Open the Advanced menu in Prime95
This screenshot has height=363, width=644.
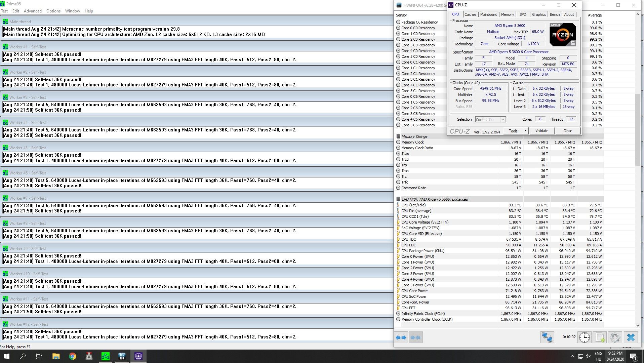[33, 11]
